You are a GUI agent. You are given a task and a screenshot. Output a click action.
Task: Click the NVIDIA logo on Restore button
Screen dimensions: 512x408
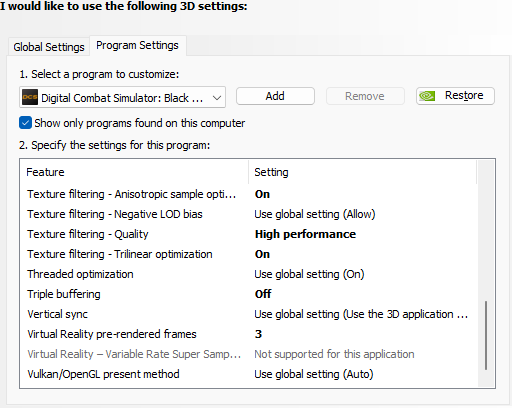click(427, 96)
